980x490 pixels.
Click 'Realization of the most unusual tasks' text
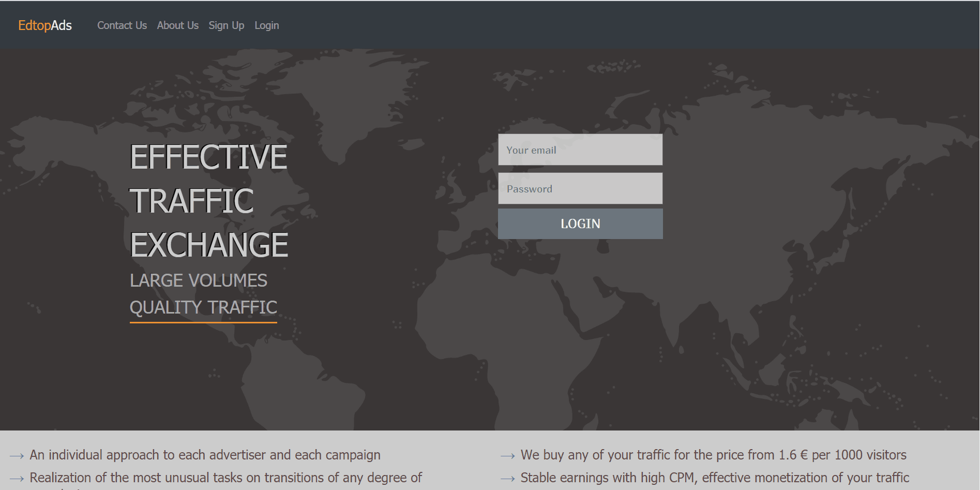[225, 478]
